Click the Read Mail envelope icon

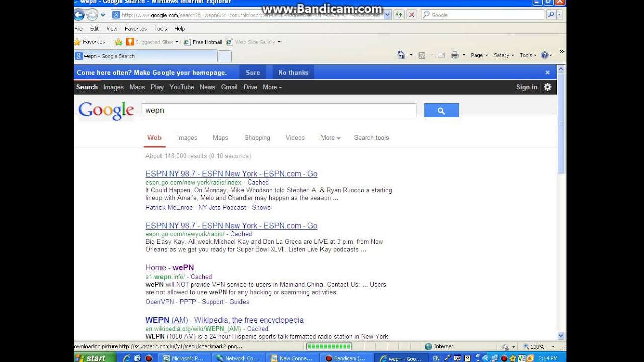tap(441, 55)
